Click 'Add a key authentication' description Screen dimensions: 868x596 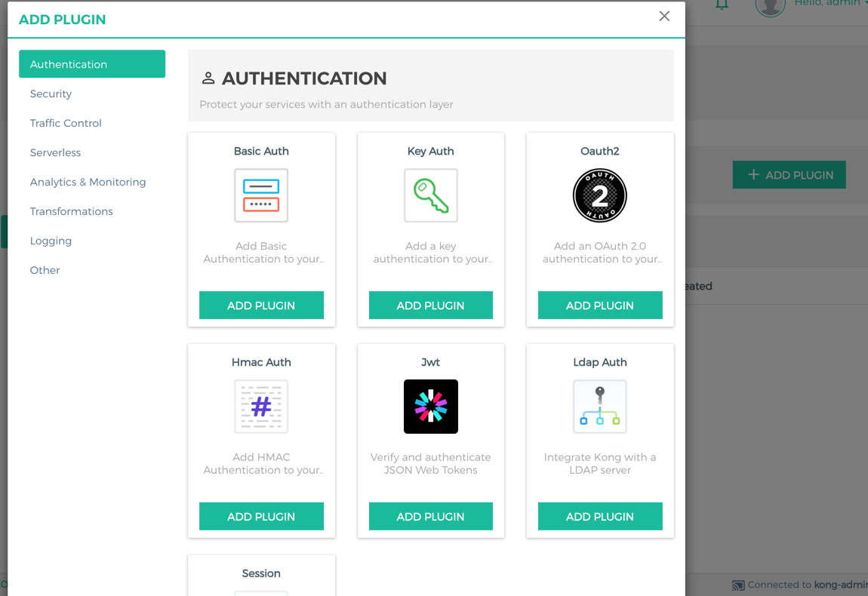pos(432,252)
